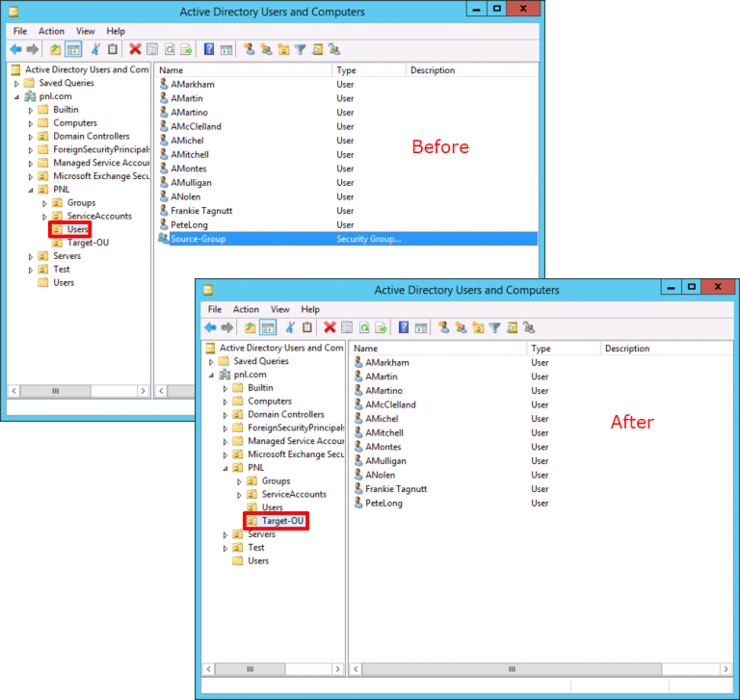Click Properties icon in rear window toolbar

[x=152, y=49]
